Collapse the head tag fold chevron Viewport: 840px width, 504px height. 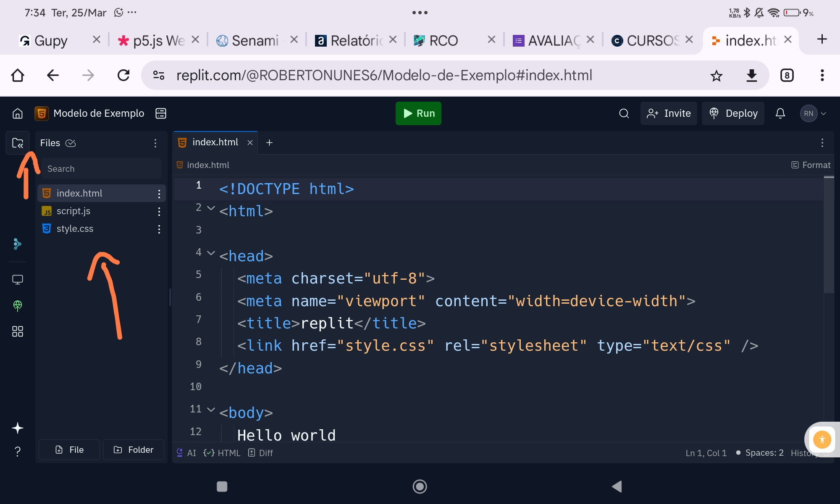point(211,253)
